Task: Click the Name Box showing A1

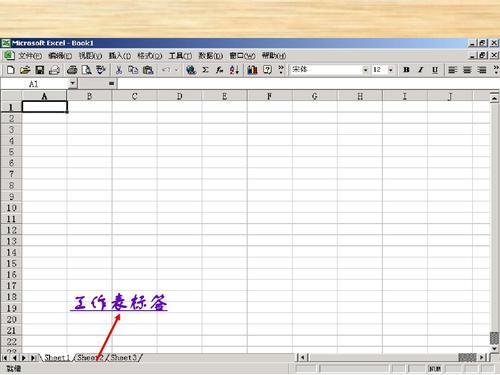Action: pos(34,84)
